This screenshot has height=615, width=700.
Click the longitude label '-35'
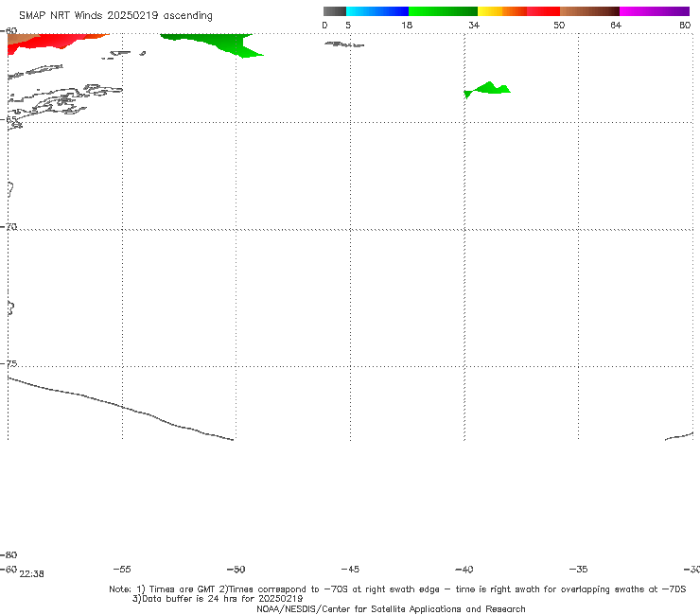tap(579, 569)
